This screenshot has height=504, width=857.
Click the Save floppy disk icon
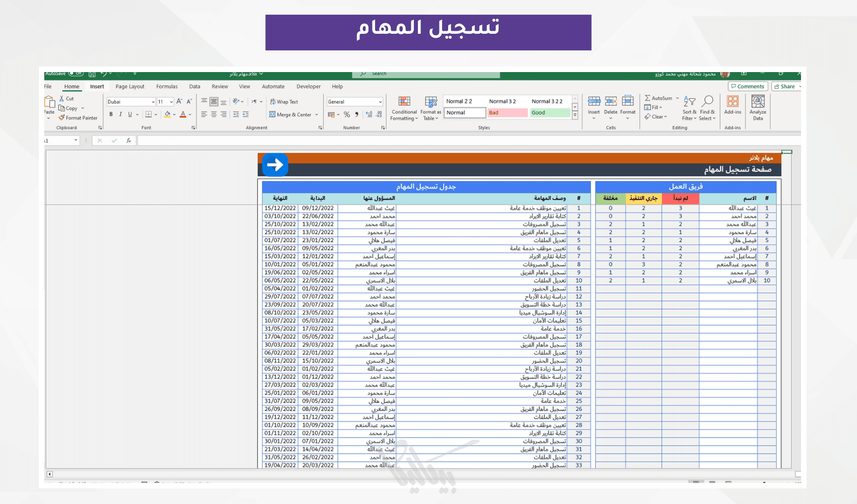(92, 74)
